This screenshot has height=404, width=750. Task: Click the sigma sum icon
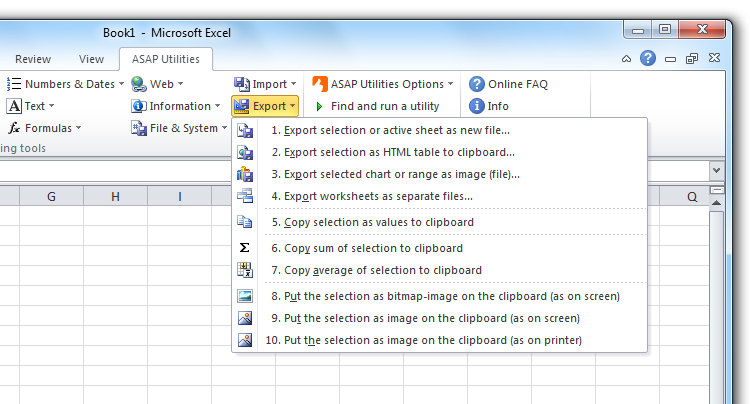point(244,248)
